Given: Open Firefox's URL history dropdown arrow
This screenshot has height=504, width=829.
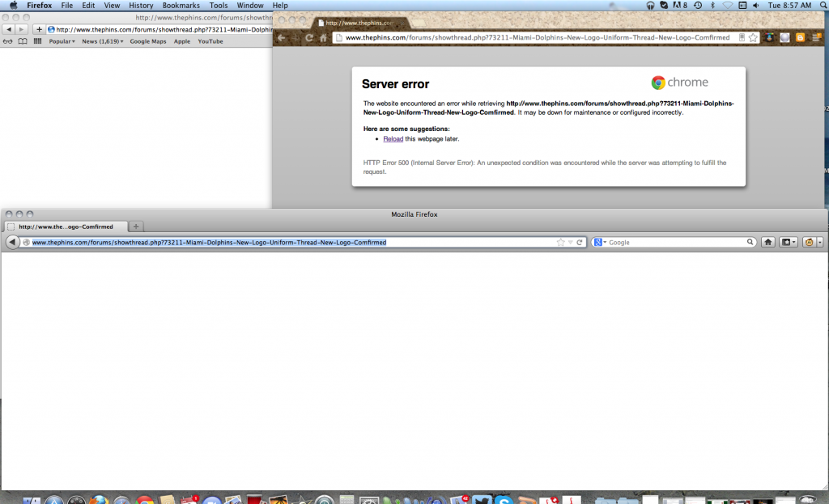Looking at the screenshot, I should point(571,243).
